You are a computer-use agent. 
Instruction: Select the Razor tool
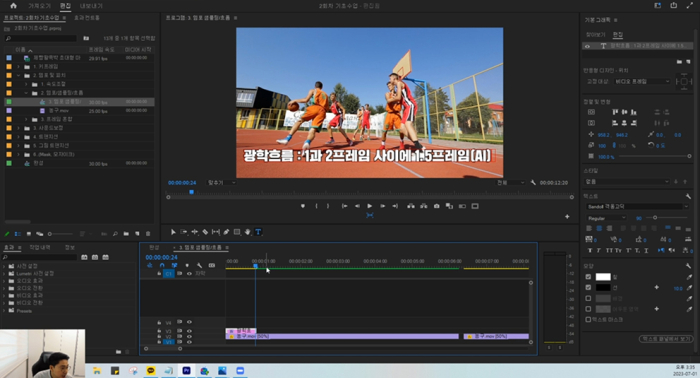[205, 232]
